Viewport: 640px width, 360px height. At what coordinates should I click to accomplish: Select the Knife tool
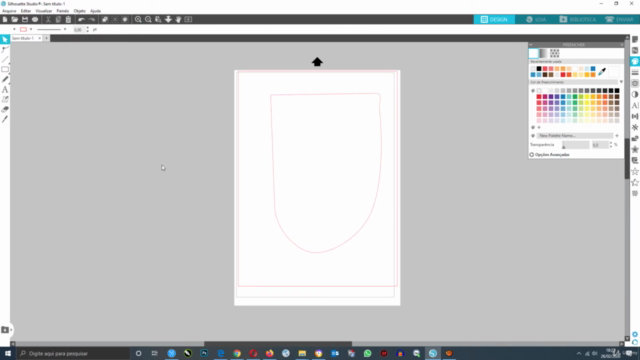tap(5, 119)
